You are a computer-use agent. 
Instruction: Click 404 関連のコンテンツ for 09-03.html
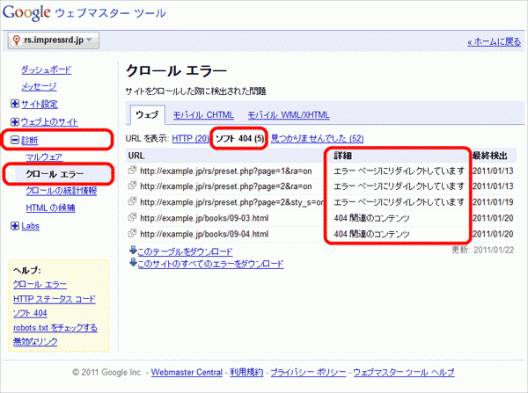coord(371,218)
